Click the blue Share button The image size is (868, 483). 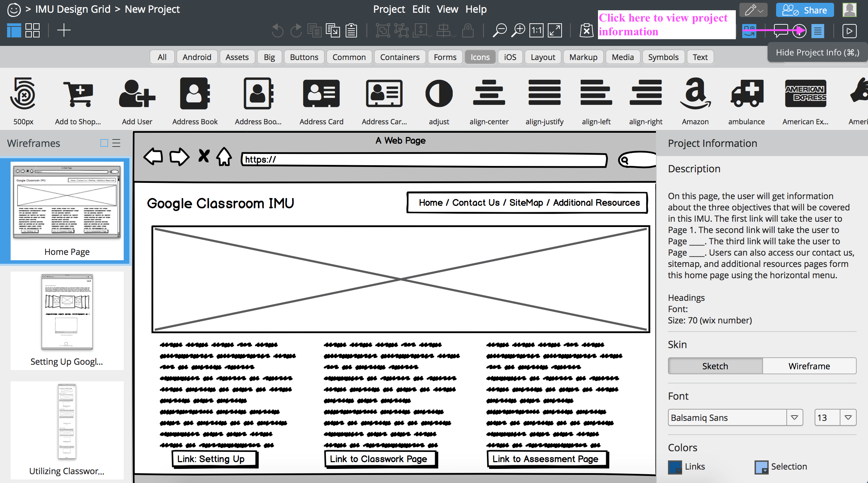805,10
